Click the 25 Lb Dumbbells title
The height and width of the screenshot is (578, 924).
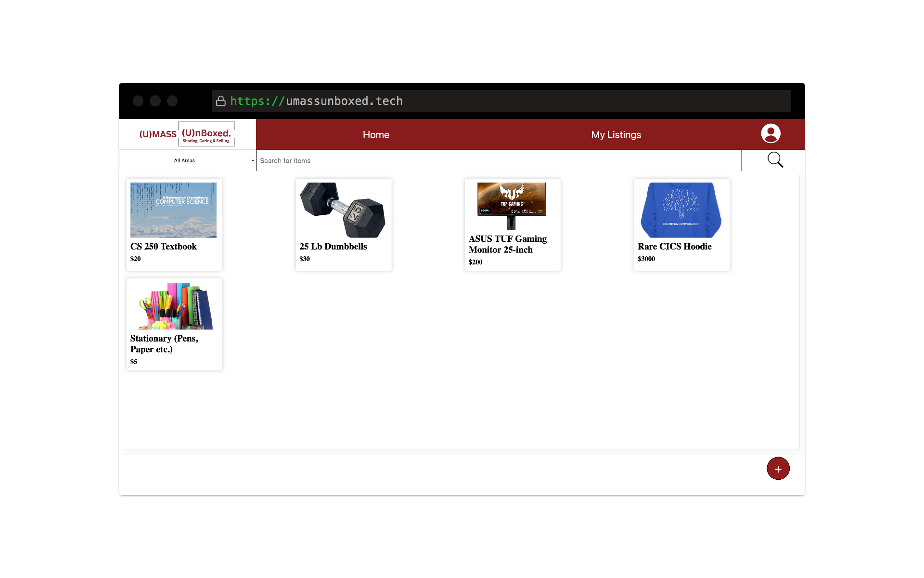click(333, 247)
